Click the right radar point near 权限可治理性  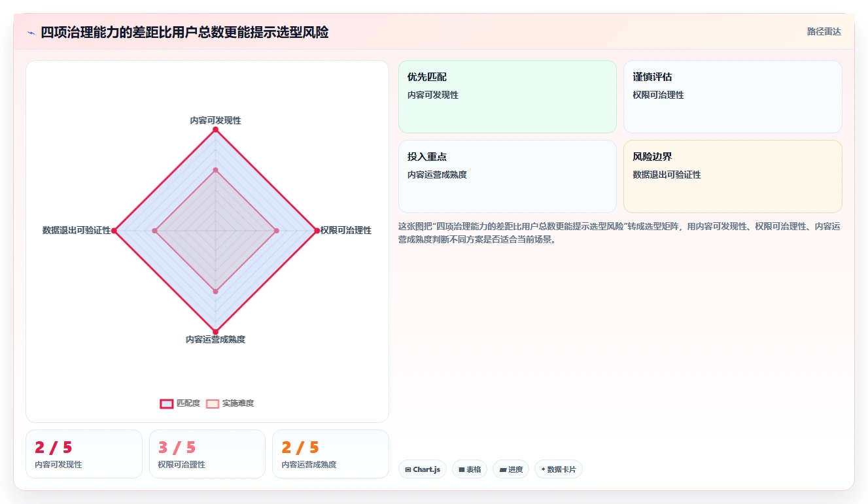(317, 230)
